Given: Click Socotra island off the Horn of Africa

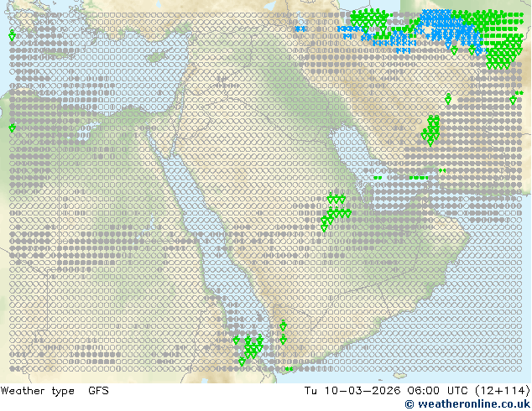Looking at the screenshot, I should [400, 376].
